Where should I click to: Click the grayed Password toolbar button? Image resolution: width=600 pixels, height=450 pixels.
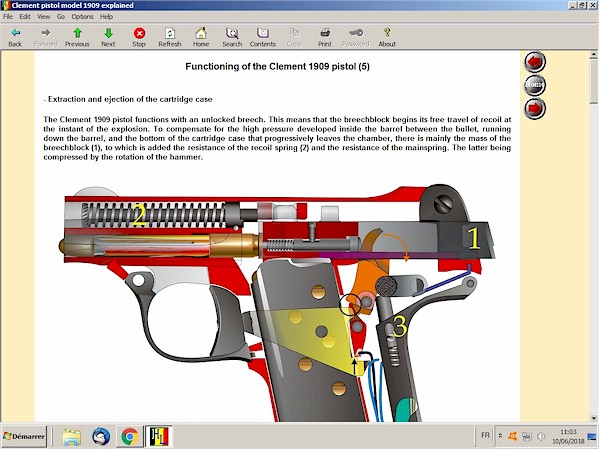(x=356, y=38)
